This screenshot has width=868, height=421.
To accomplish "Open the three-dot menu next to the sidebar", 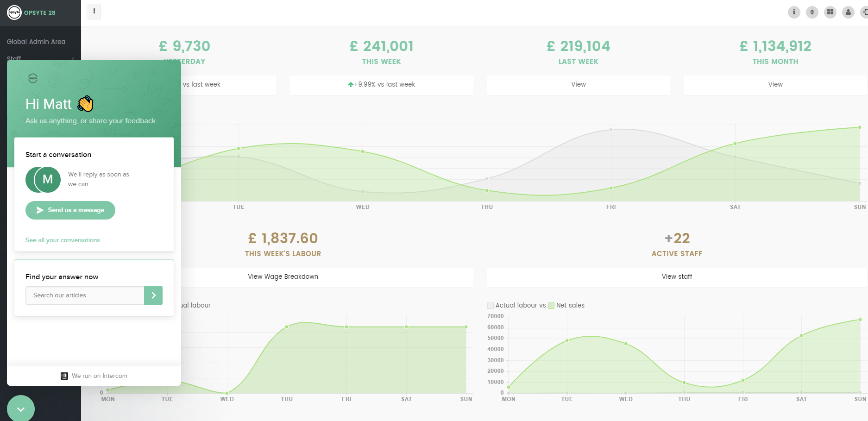I will click(94, 11).
